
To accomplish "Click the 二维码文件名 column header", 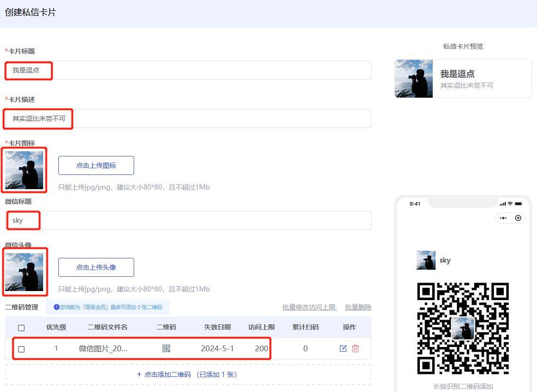I will pyautogui.click(x=108, y=327).
